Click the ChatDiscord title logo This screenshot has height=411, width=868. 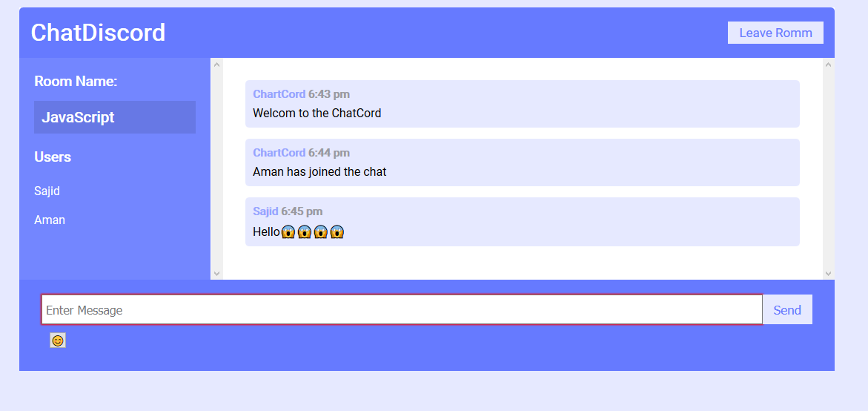point(98,32)
